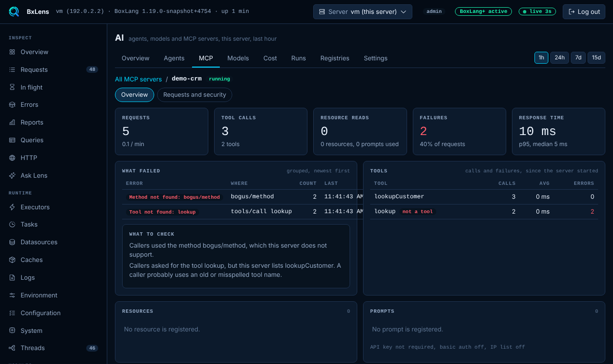Select the 1h time range
This screenshot has height=364, width=613.
(541, 57)
